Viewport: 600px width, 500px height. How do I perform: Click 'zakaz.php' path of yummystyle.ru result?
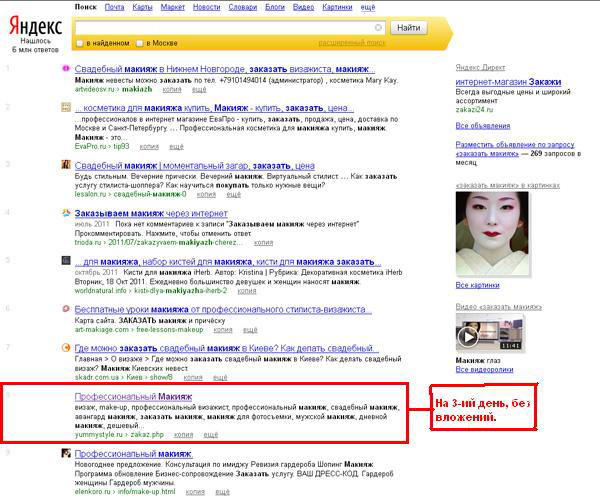tap(147, 435)
